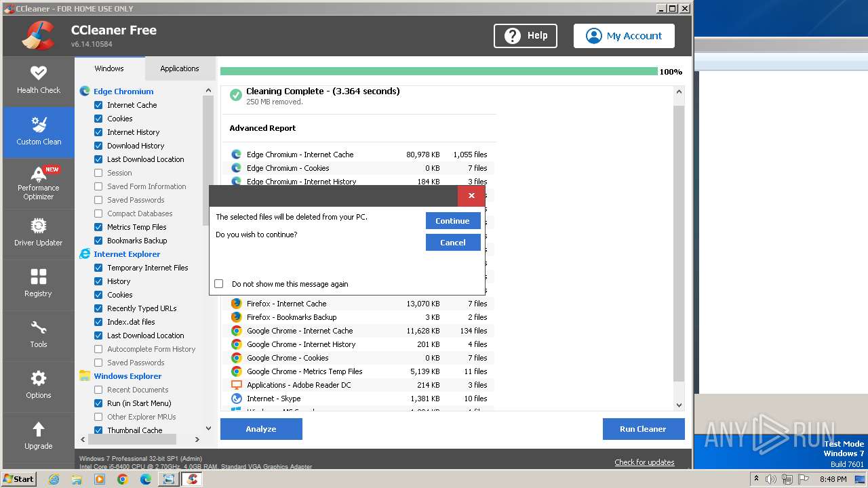Uncheck Edge Chromium Internet Cache

[98, 105]
